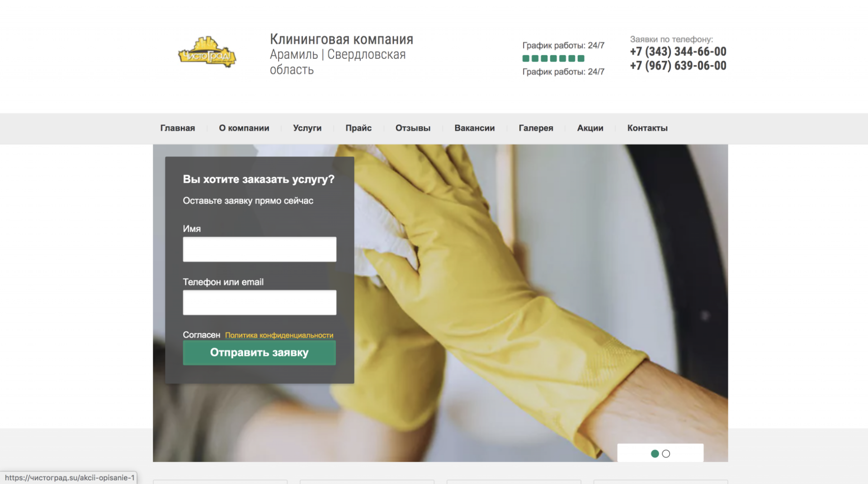
Task: Open the Услуги section
Action: tap(307, 128)
